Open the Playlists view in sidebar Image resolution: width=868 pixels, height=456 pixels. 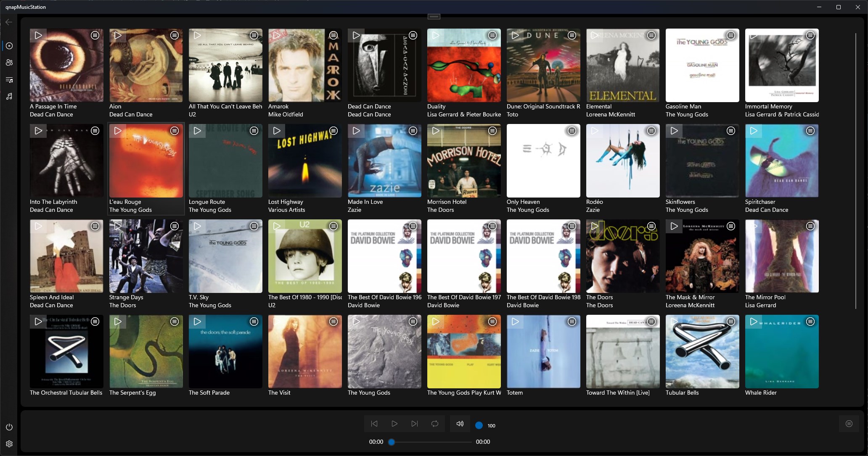9,79
